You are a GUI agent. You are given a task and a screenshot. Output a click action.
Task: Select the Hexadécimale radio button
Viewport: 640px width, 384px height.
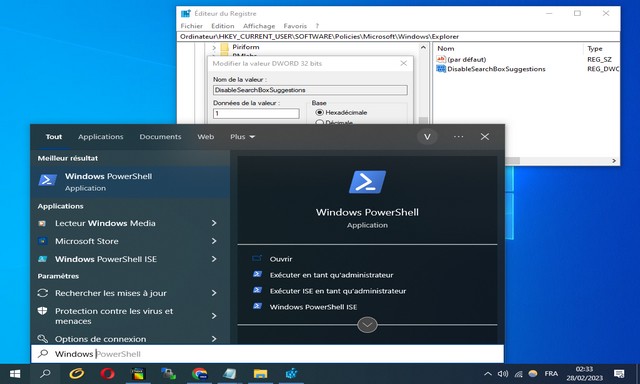click(320, 112)
